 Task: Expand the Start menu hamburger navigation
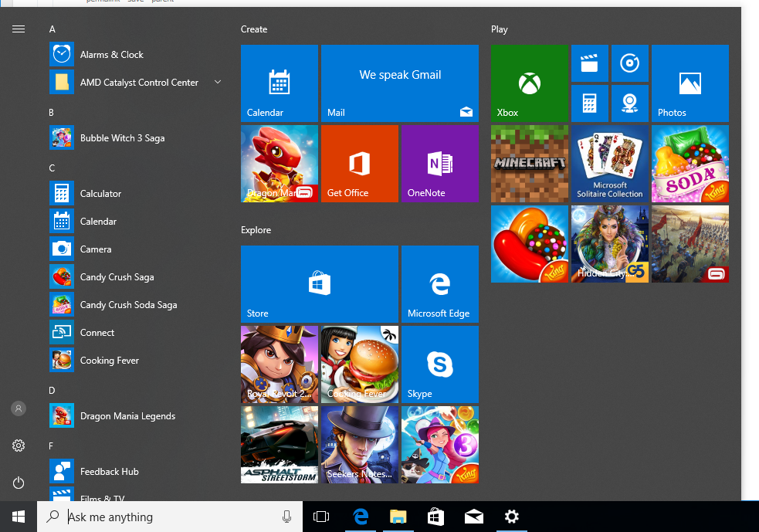[x=19, y=29]
